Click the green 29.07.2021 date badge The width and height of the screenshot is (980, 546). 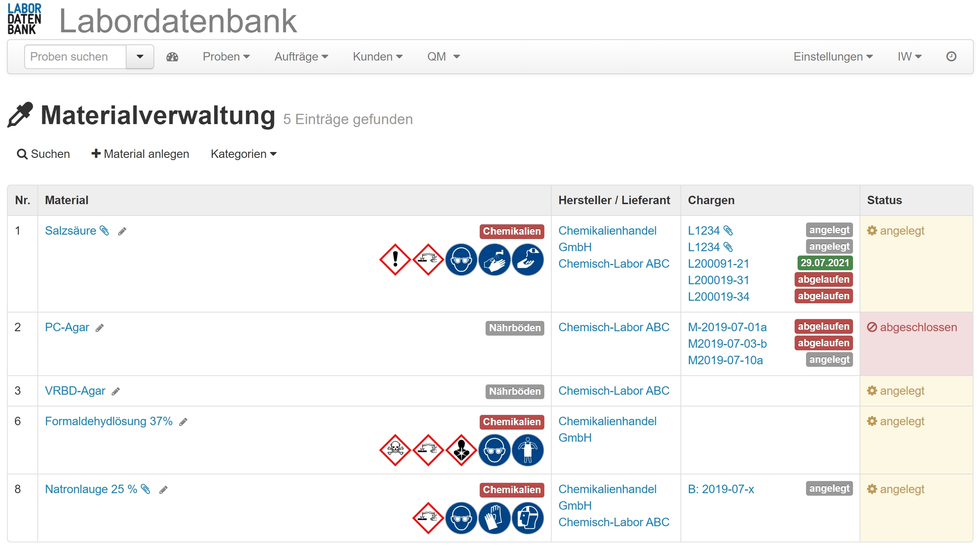(x=824, y=263)
